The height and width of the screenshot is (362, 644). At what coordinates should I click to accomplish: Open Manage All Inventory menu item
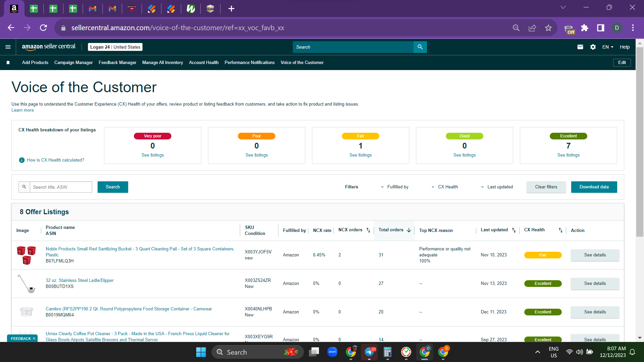point(163,63)
